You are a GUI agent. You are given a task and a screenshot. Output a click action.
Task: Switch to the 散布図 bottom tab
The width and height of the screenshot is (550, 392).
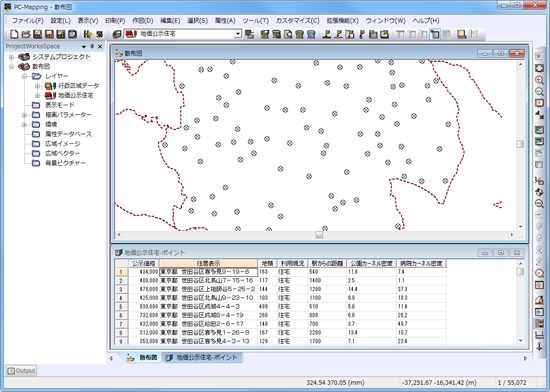142,357
